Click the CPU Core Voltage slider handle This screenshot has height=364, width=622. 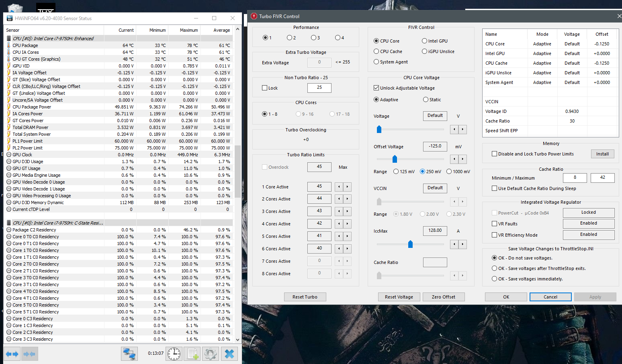coord(379,129)
